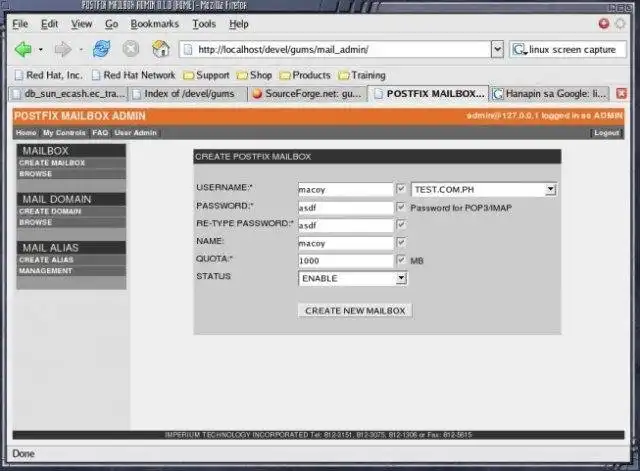Open the Red Hat, Inc. bookmark
640x471 pixels.
pyautogui.click(x=48, y=75)
